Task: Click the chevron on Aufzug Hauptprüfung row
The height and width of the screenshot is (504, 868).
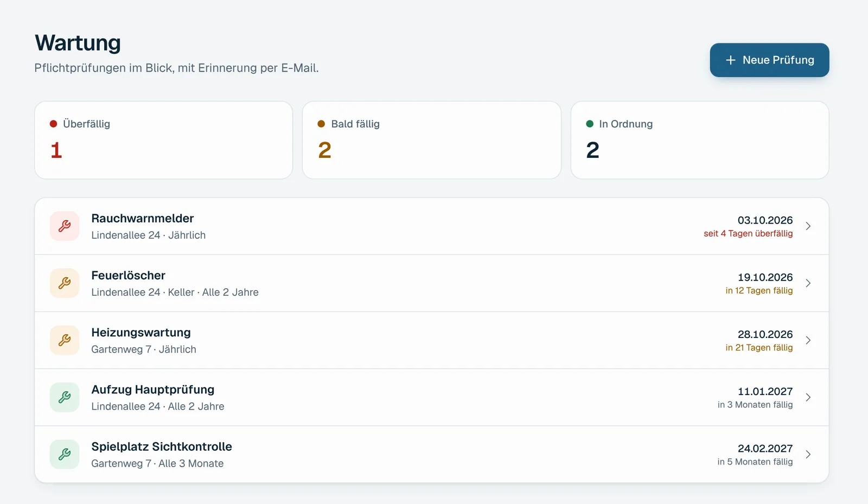Action: point(808,397)
